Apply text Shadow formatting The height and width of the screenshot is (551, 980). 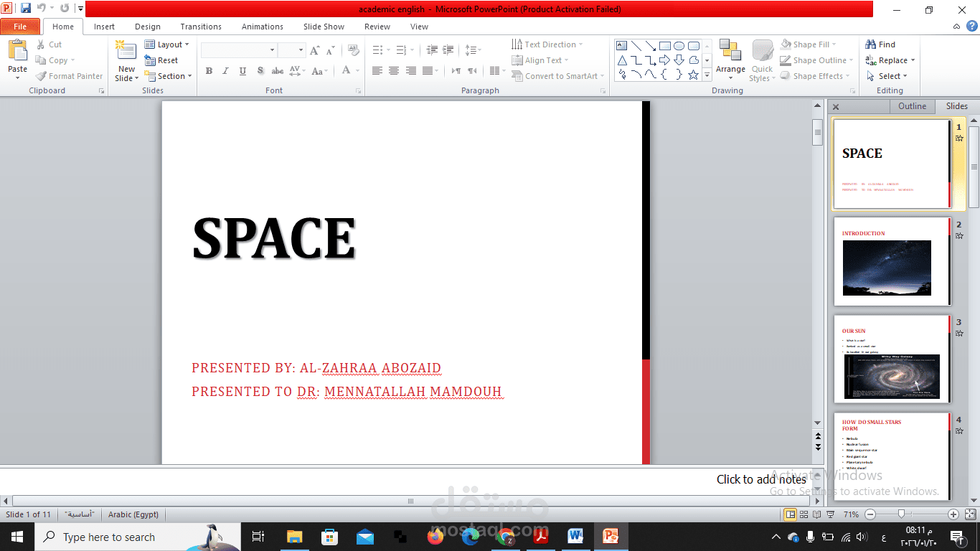pos(260,70)
